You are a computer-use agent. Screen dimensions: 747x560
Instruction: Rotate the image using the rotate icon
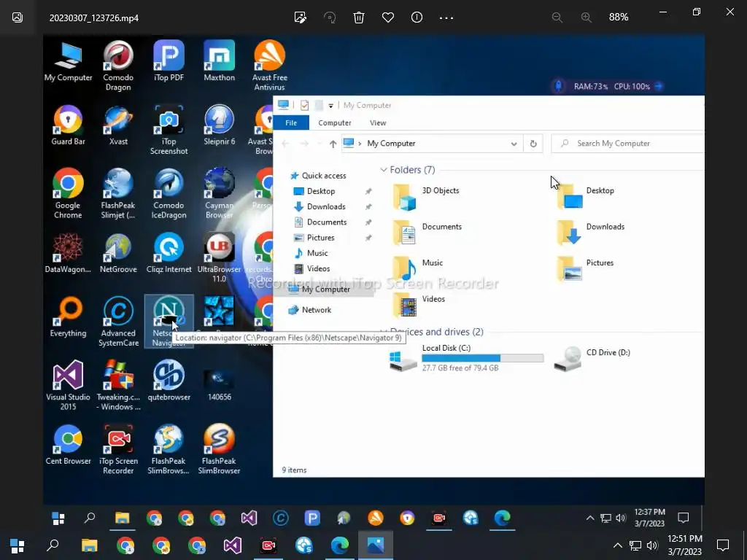[330, 17]
